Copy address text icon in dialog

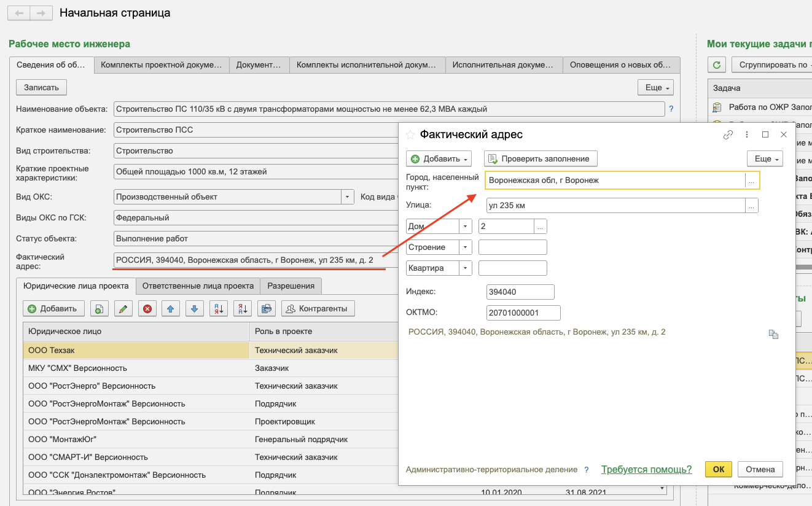point(773,334)
